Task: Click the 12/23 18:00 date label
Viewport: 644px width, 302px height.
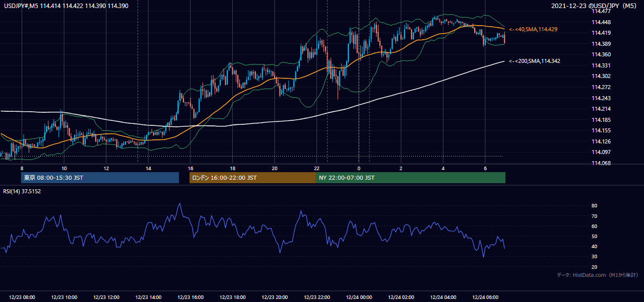Action: tap(232, 297)
